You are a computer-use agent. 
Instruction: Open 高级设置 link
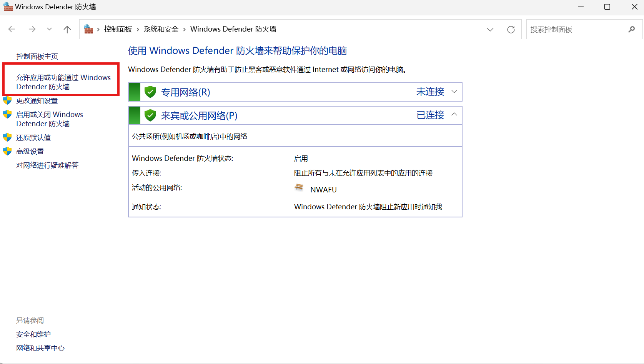pyautogui.click(x=30, y=152)
